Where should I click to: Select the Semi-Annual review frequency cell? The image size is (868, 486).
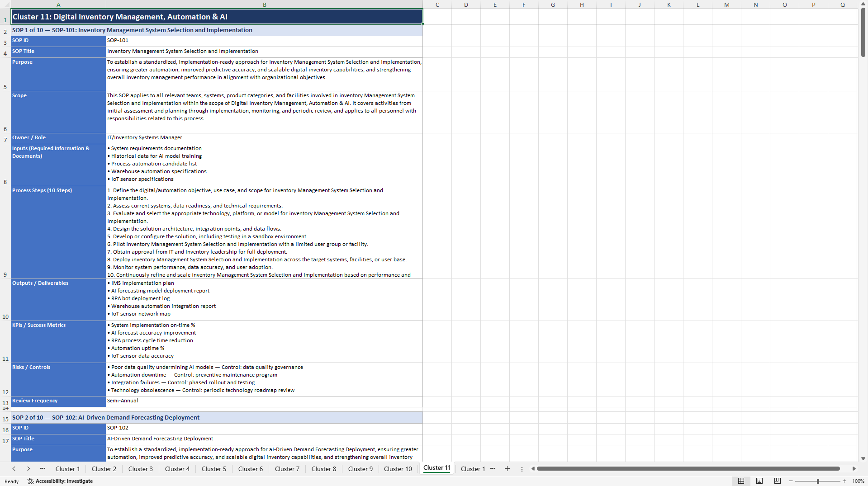click(x=265, y=401)
